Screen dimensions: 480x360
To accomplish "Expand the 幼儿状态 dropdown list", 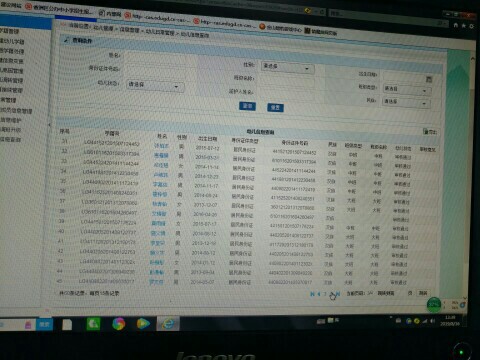I will coord(155,86).
